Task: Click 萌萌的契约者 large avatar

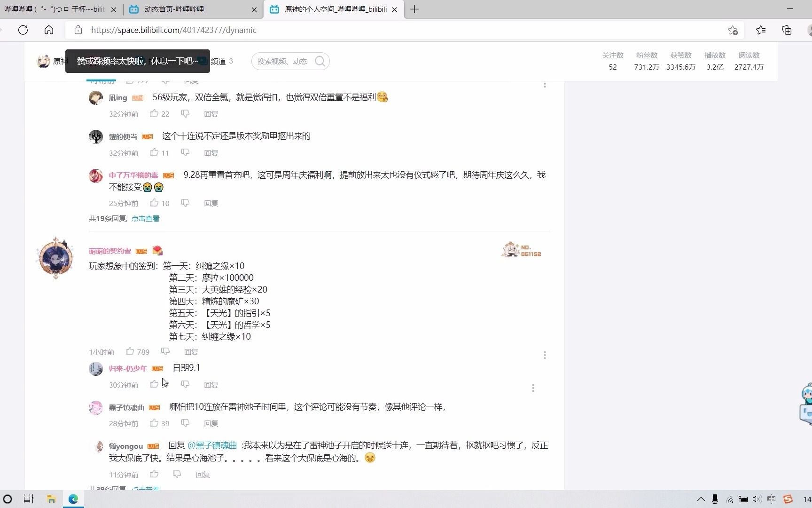Action: [x=56, y=258]
